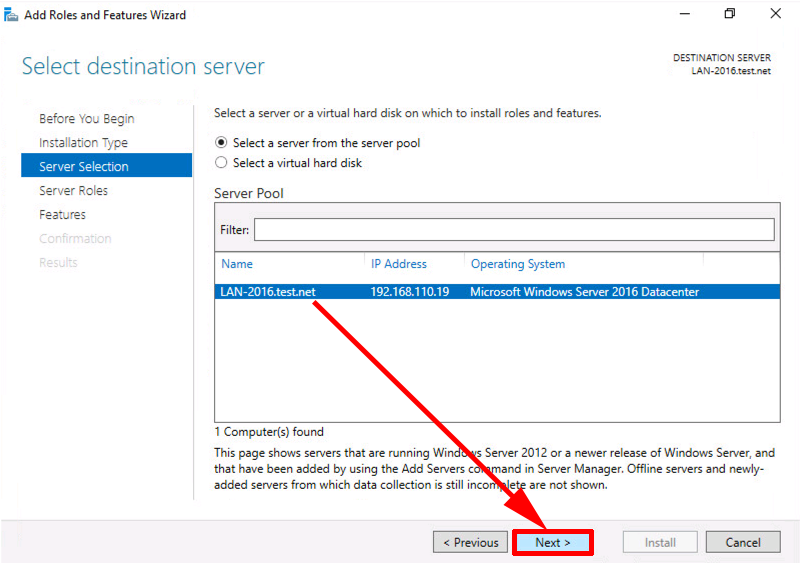
Task: Minimize the Add Roles and Features Wizard
Action: [685, 14]
